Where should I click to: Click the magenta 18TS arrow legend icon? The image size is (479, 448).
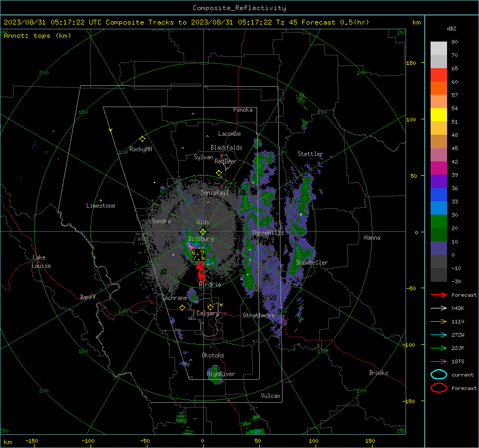click(439, 362)
